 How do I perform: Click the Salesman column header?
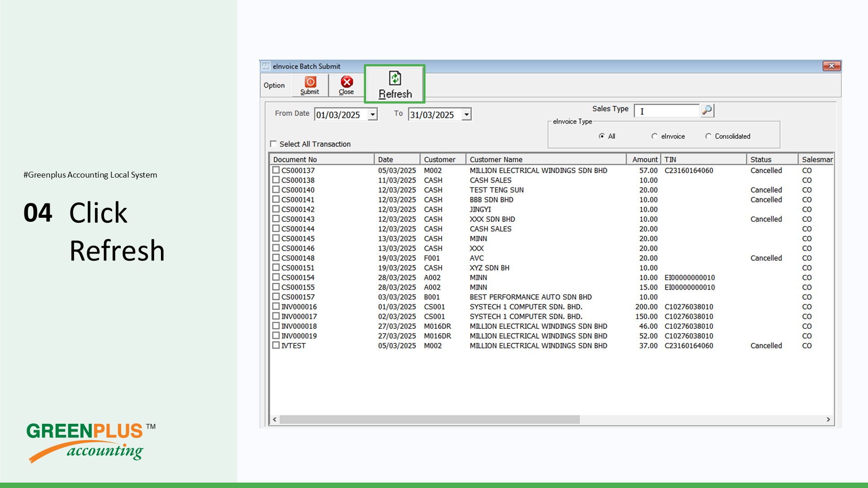(x=816, y=159)
